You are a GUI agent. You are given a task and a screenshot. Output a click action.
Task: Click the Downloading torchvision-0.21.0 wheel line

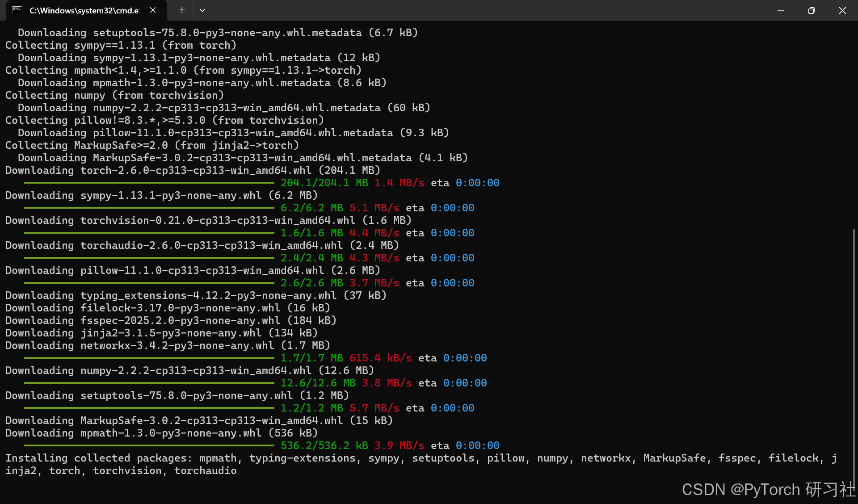(x=208, y=221)
